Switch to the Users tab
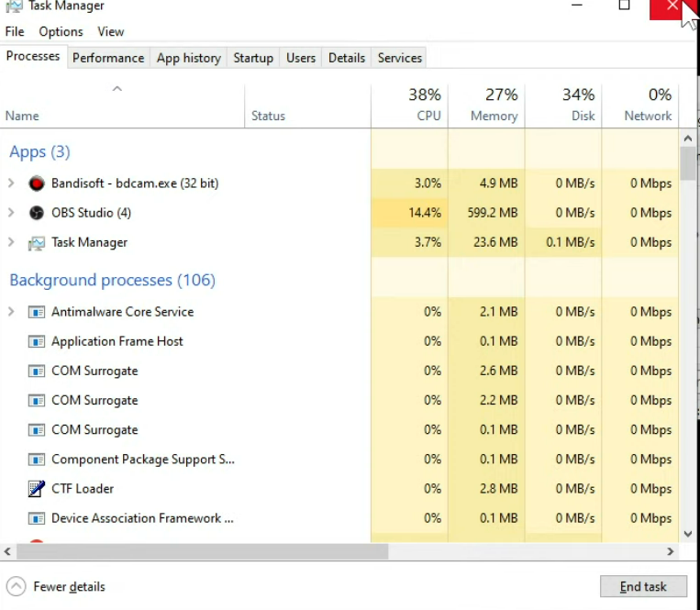The height and width of the screenshot is (610, 700). tap(301, 58)
